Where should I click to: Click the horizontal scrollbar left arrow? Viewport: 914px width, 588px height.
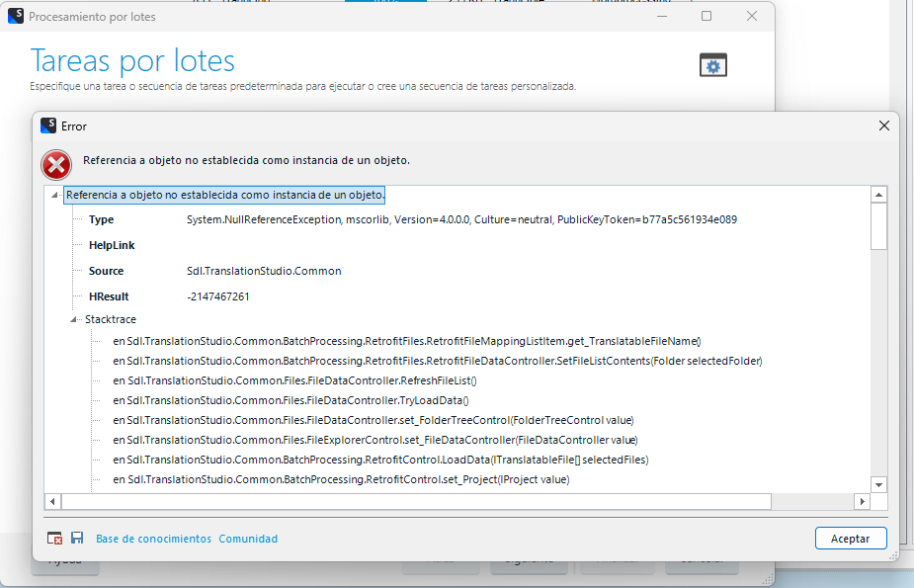pos(52,501)
